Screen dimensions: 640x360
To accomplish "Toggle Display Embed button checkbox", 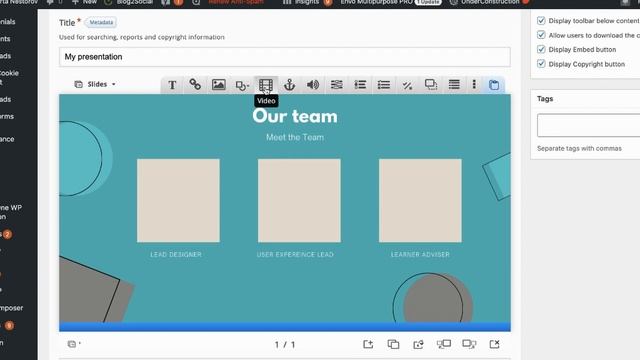I will (x=541, y=49).
